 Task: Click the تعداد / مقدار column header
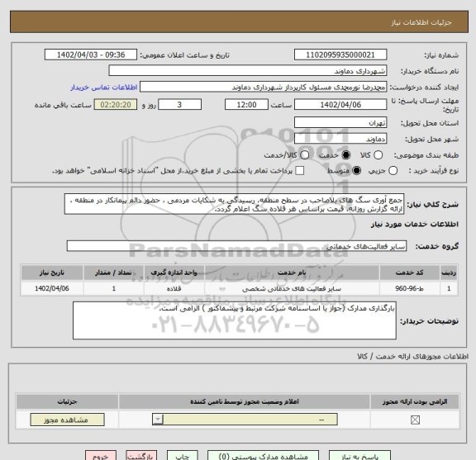point(113,273)
